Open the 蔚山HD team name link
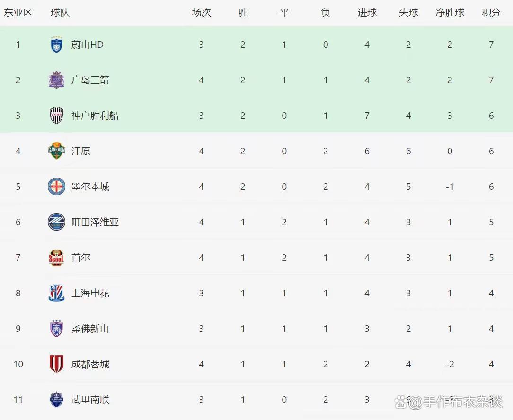The height and width of the screenshot is (420, 513). click(88, 45)
